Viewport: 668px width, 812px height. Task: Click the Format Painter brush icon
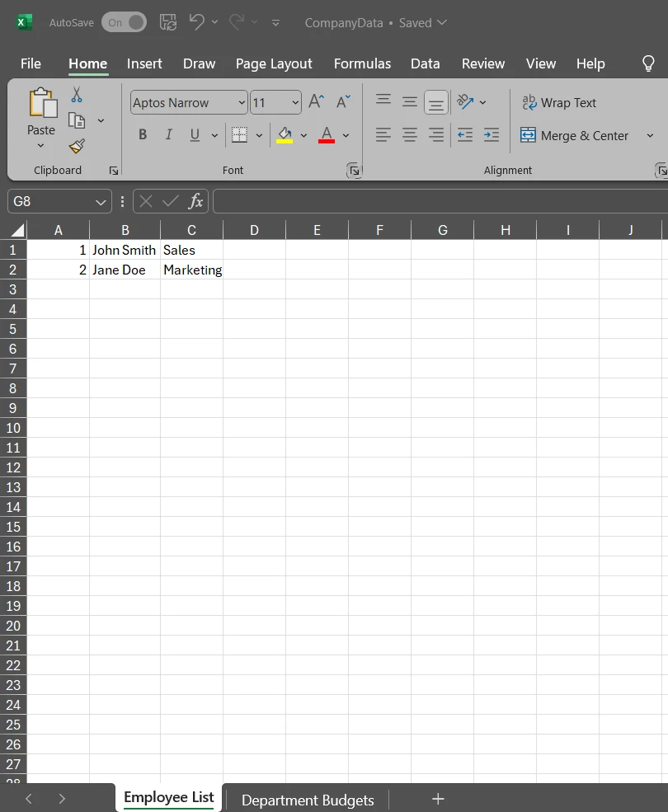click(77, 147)
